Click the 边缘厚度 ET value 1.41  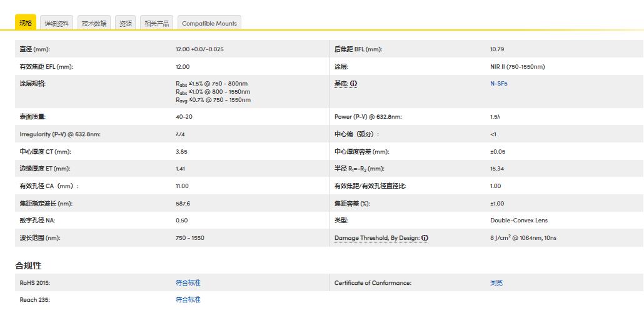click(x=181, y=169)
